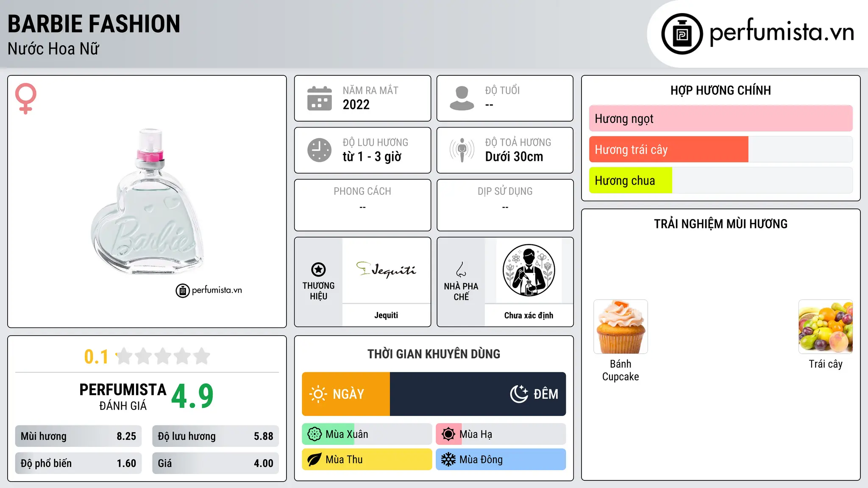Image resolution: width=868 pixels, height=488 pixels.
Task: Click the small perfumista.vn watermark icon under the bottle
Action: pyautogui.click(x=183, y=291)
